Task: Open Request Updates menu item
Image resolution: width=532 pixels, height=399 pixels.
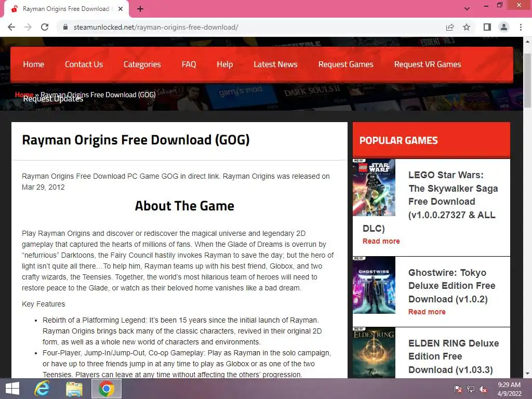Action: [x=53, y=99]
